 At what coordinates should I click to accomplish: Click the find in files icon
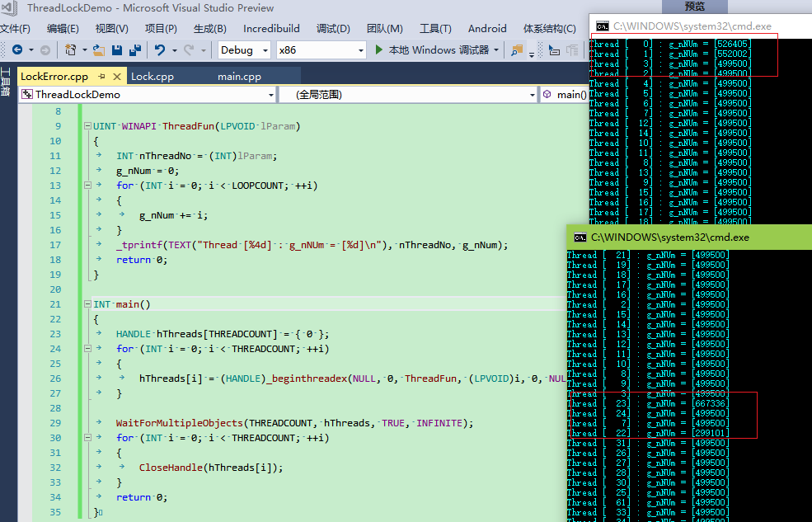(517, 50)
